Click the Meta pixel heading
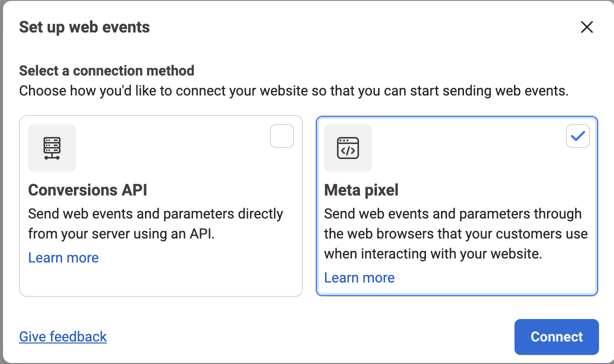Image resolution: width=614 pixels, height=364 pixels. pyautogui.click(x=361, y=190)
